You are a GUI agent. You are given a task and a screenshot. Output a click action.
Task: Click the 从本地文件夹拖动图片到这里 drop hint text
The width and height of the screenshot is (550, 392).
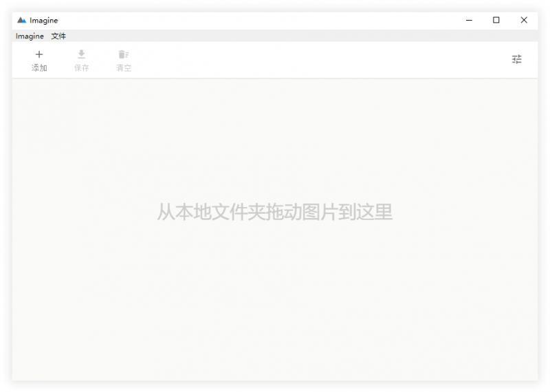pos(274,212)
